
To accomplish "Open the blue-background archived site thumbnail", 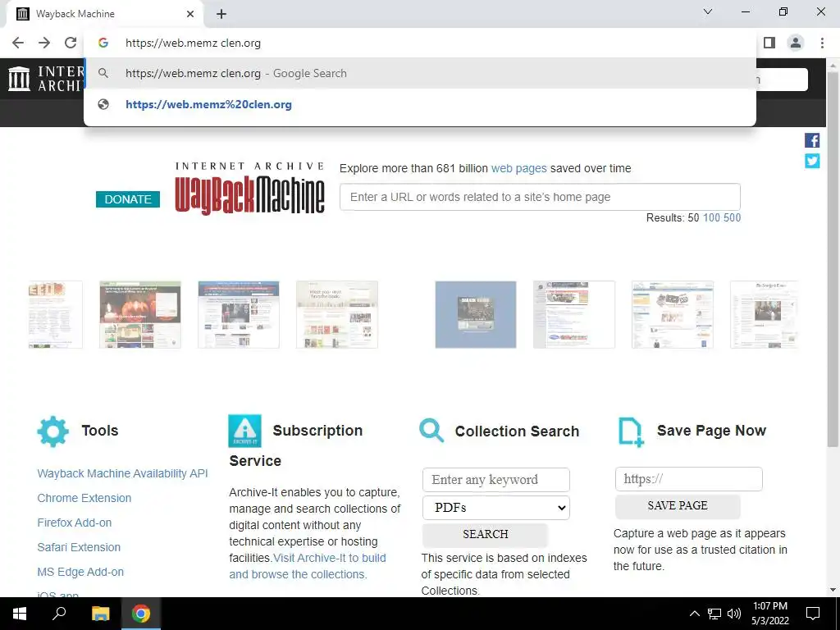I will click(476, 314).
